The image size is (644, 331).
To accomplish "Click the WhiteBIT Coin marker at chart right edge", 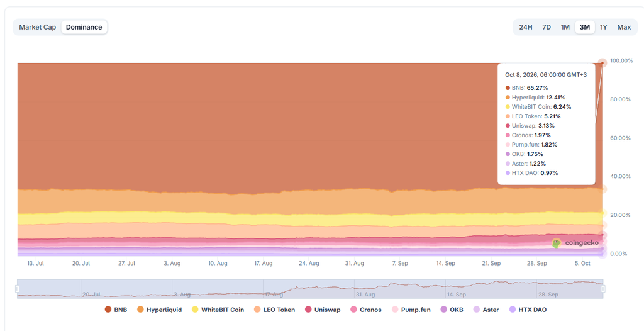I will [602, 213].
